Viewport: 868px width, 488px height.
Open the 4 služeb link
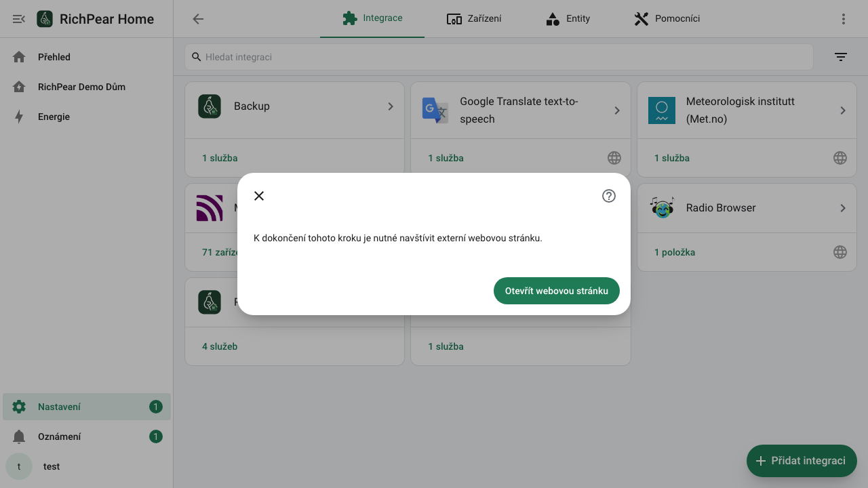pyautogui.click(x=220, y=346)
